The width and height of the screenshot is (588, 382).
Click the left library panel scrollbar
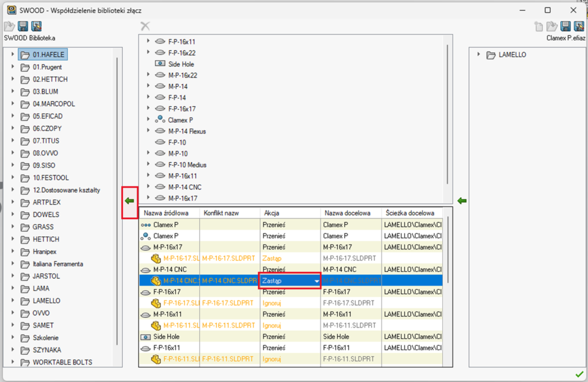(x=117, y=201)
